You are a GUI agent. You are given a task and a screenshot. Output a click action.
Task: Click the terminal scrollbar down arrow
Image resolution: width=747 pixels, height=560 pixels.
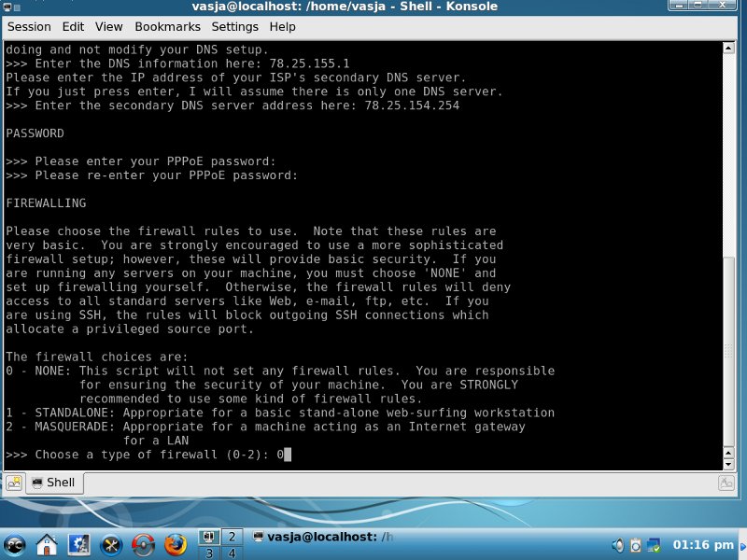click(x=728, y=462)
